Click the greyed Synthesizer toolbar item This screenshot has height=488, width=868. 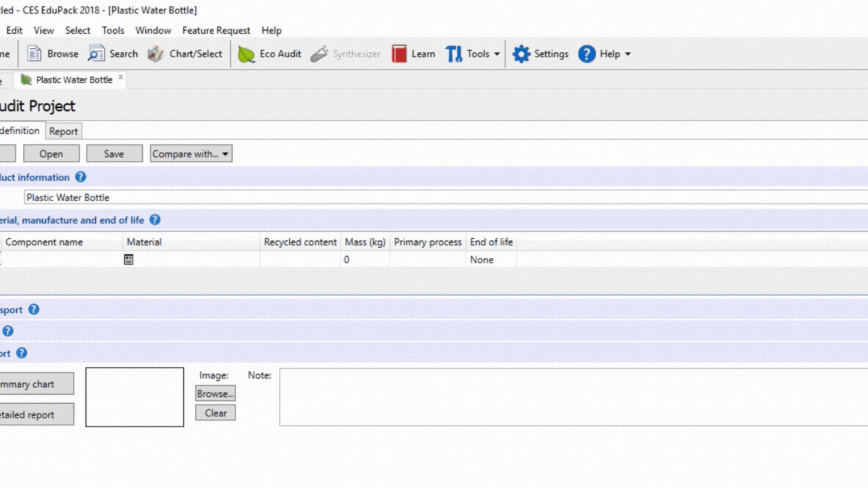pos(345,54)
